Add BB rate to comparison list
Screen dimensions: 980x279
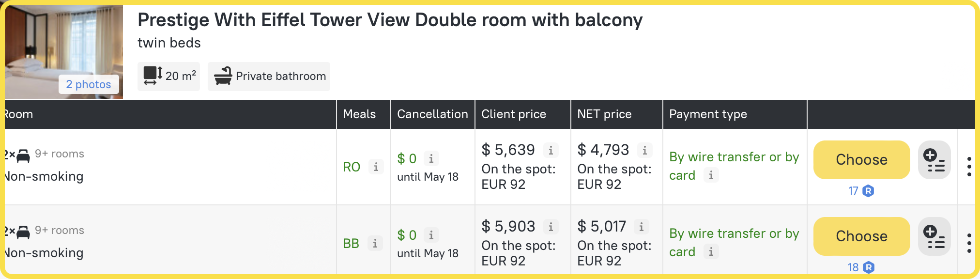coord(934,236)
